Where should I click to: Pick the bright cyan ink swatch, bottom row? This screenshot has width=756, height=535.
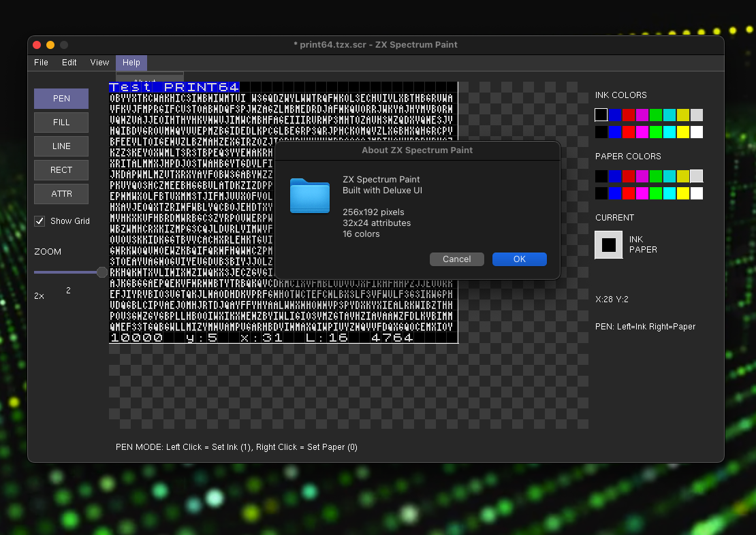point(670,132)
